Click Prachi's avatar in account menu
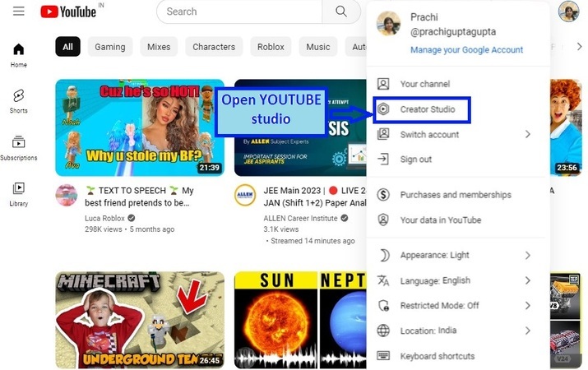Image resolution: width=588 pixels, height=370 pixels. click(388, 23)
